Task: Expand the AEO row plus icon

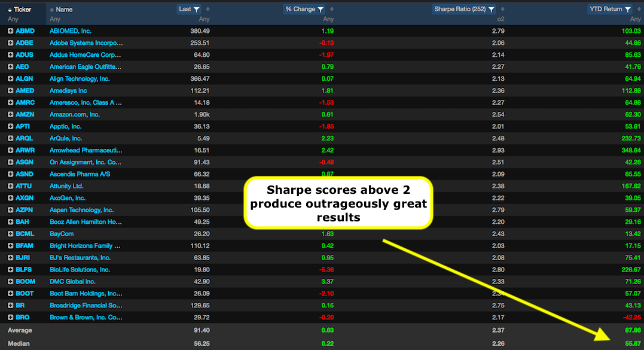Action: (10, 66)
